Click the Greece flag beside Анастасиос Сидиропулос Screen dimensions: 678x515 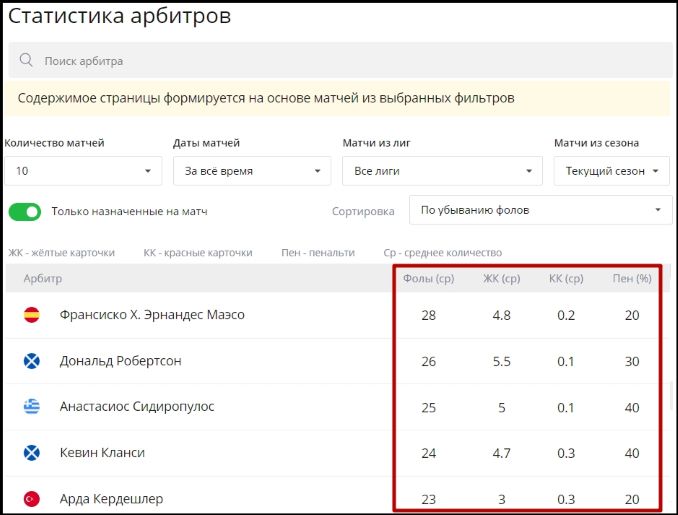click(31, 407)
